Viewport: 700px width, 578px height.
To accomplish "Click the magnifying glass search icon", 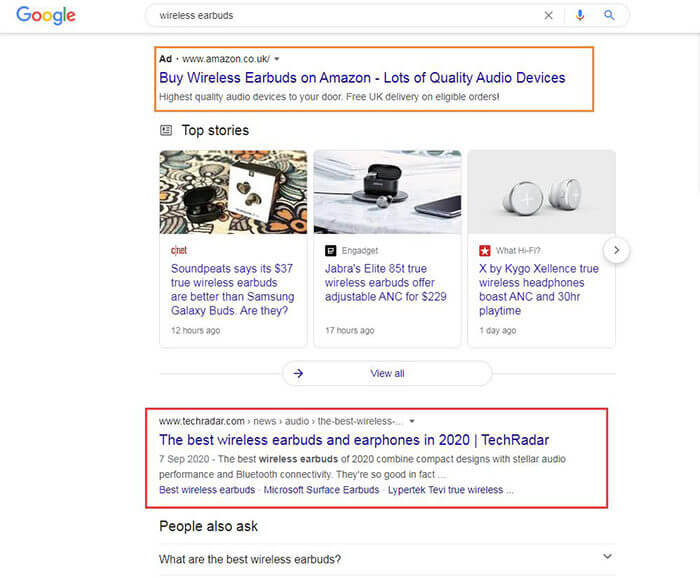I will (609, 16).
